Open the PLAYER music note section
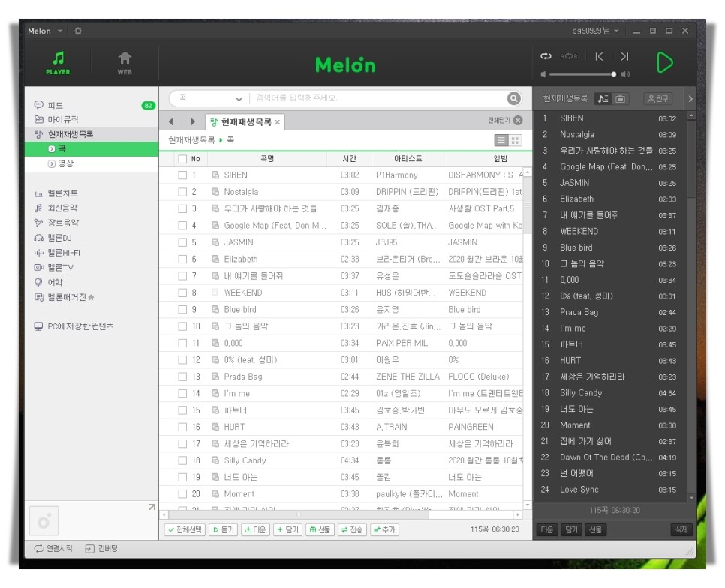The height and width of the screenshot is (588, 725). point(58,63)
